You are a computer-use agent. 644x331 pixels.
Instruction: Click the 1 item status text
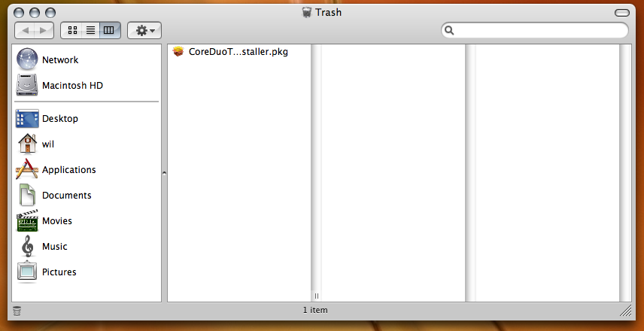[315, 311]
